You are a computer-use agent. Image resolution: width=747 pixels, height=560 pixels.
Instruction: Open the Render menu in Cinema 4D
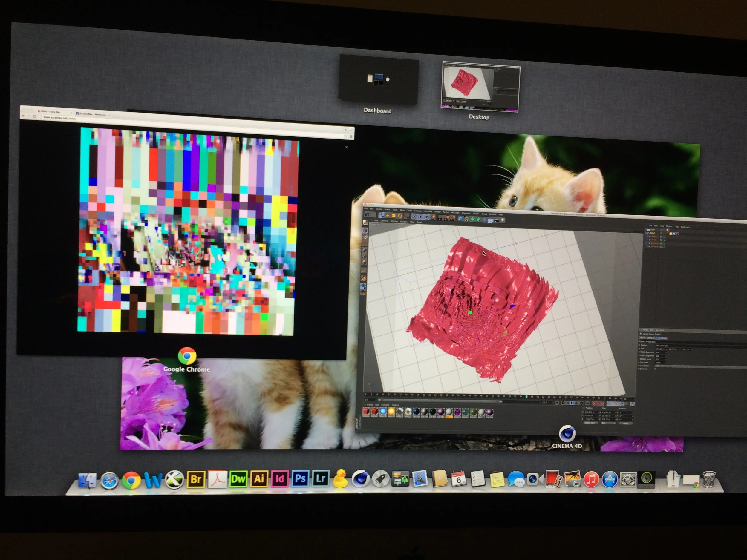(437, 212)
